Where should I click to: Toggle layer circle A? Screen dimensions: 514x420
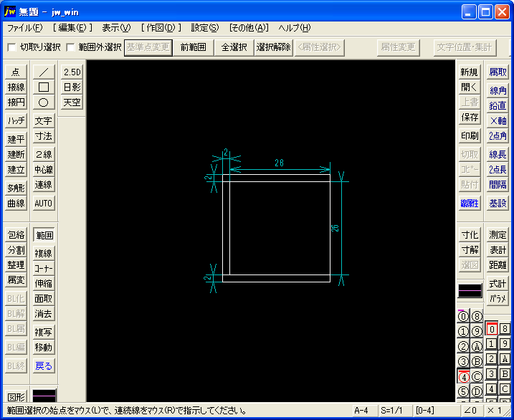pyautogui.click(x=477, y=347)
